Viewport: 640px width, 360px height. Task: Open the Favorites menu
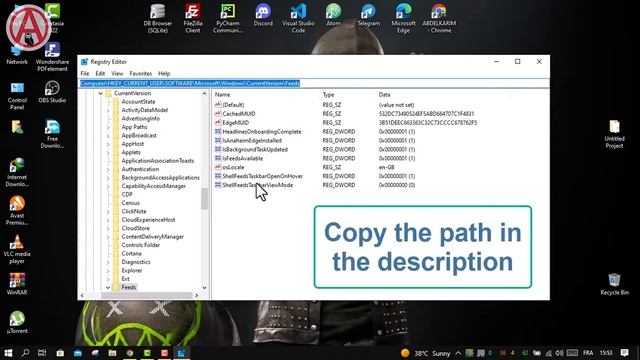coord(140,73)
